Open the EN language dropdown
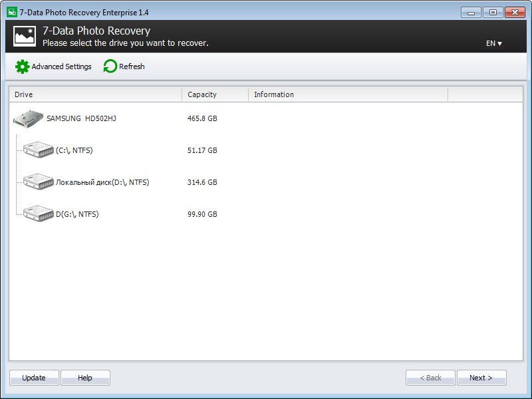 click(x=493, y=43)
